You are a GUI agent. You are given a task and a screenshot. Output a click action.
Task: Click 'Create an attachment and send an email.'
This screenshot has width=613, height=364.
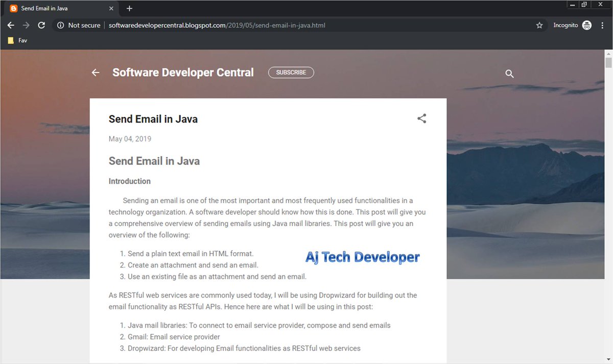pos(193,265)
